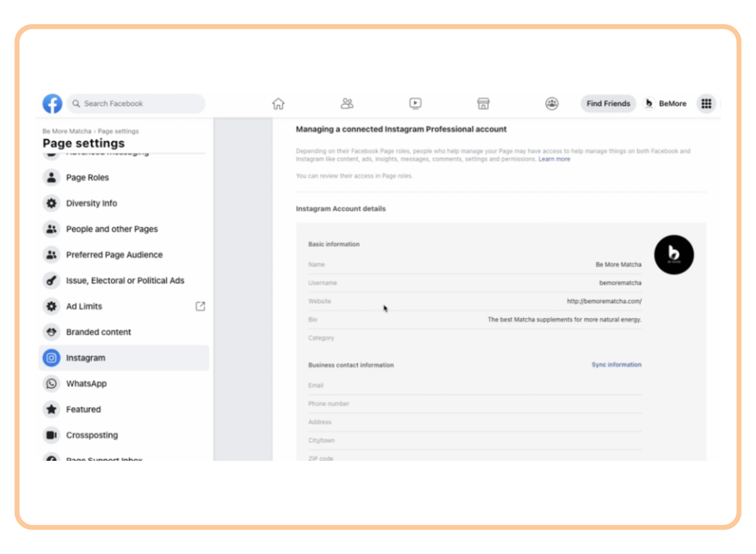
Task: Click the Find Friends button
Action: click(x=608, y=104)
